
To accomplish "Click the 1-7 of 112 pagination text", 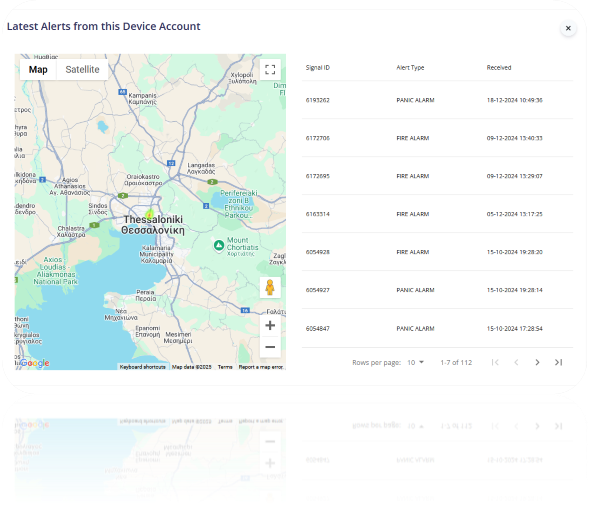I will [x=456, y=362].
